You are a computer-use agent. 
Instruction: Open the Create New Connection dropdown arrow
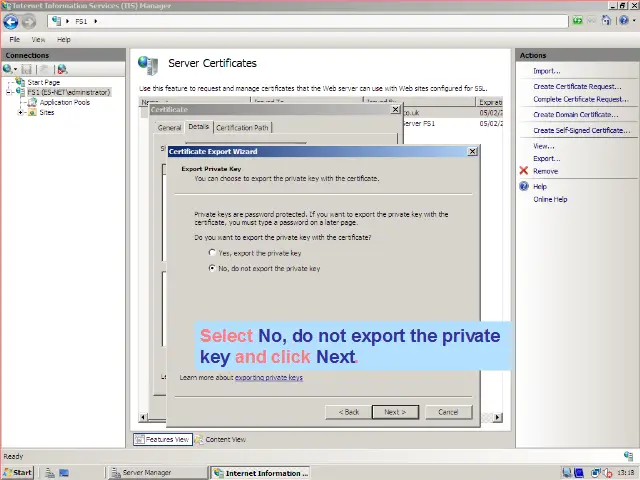(x=16, y=69)
